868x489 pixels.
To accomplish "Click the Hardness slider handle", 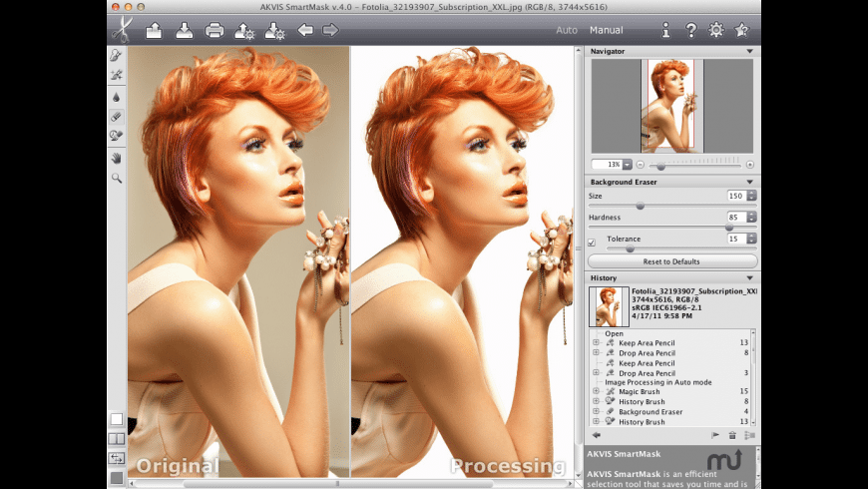I will pos(729,228).
